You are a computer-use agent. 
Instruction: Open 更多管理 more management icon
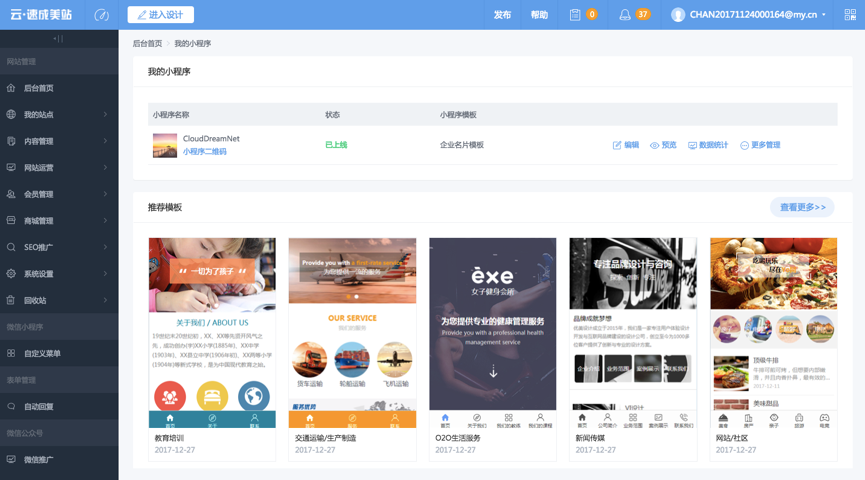(744, 145)
